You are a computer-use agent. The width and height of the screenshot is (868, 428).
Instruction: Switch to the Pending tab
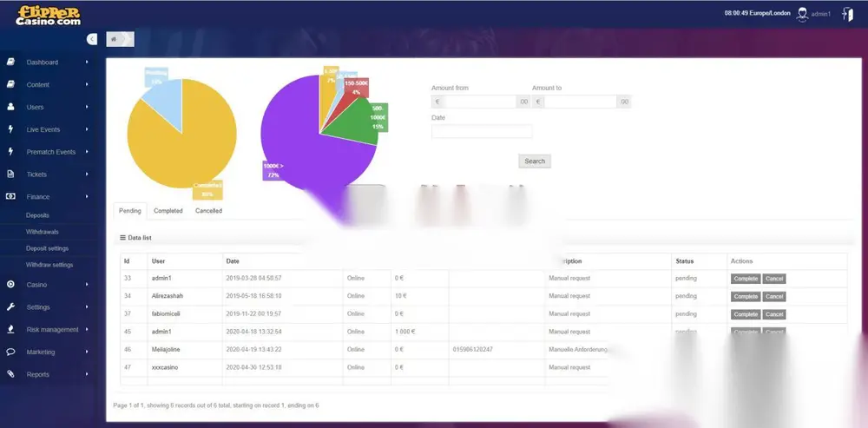click(130, 210)
